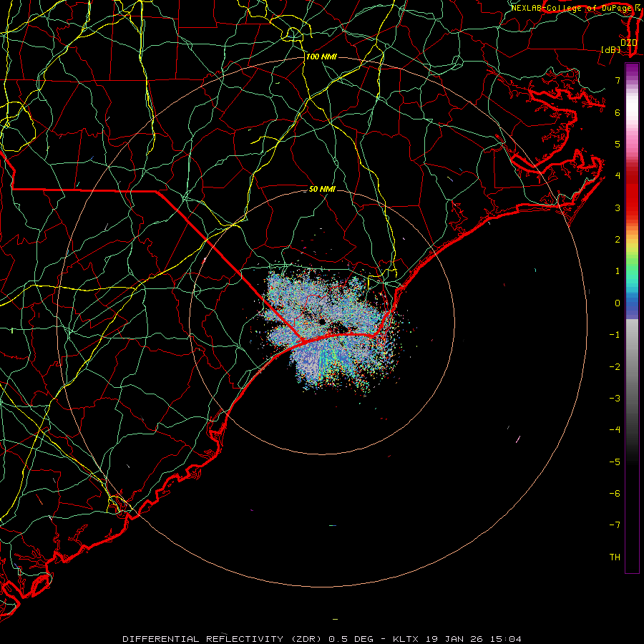Image resolution: width=644 pixels, height=644 pixels.
Task: Click the 'TH' threshold label on the legend
Action: tap(615, 557)
